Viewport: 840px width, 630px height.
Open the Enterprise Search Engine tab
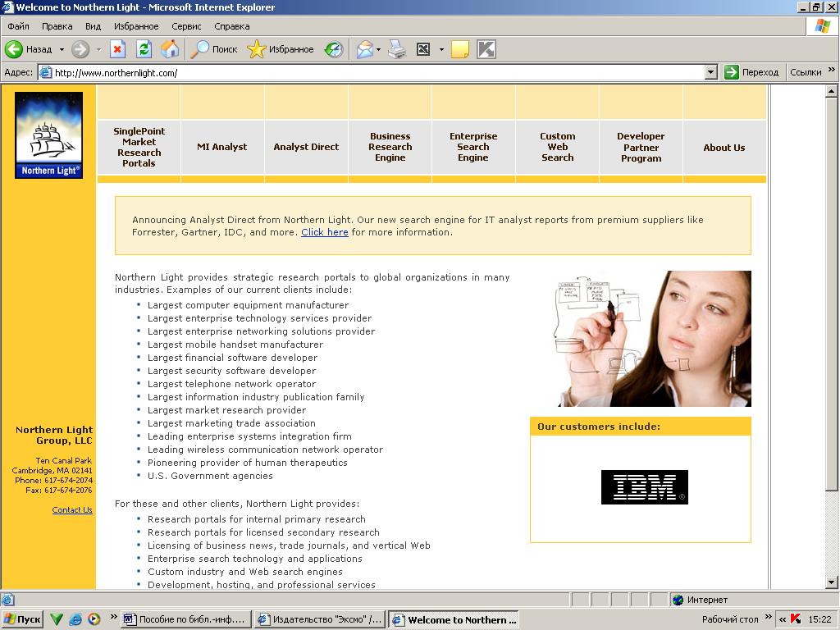tap(473, 148)
